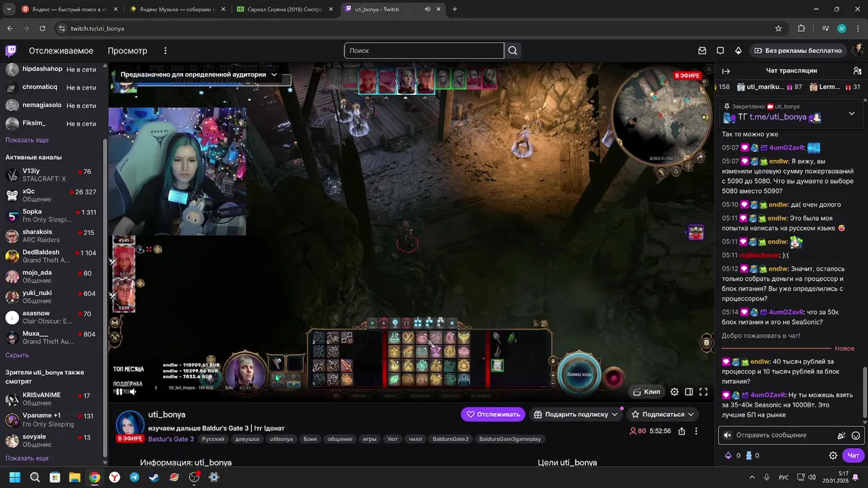Open Steam from the taskbar

coord(155,477)
